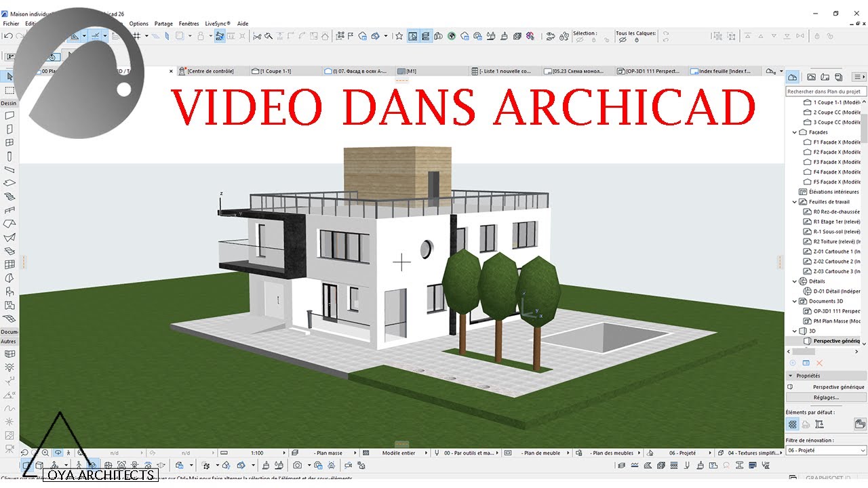Click the scissors trim icon
868x488 pixels.
coord(258,36)
